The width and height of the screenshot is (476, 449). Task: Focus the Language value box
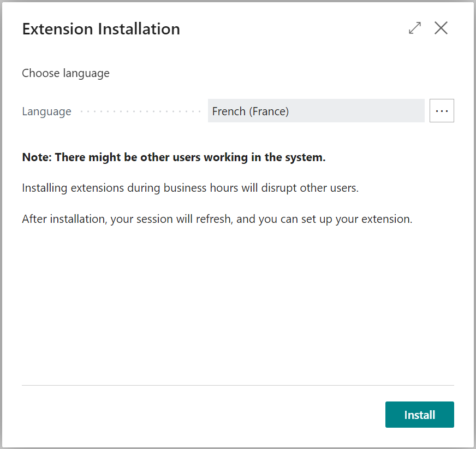click(316, 110)
